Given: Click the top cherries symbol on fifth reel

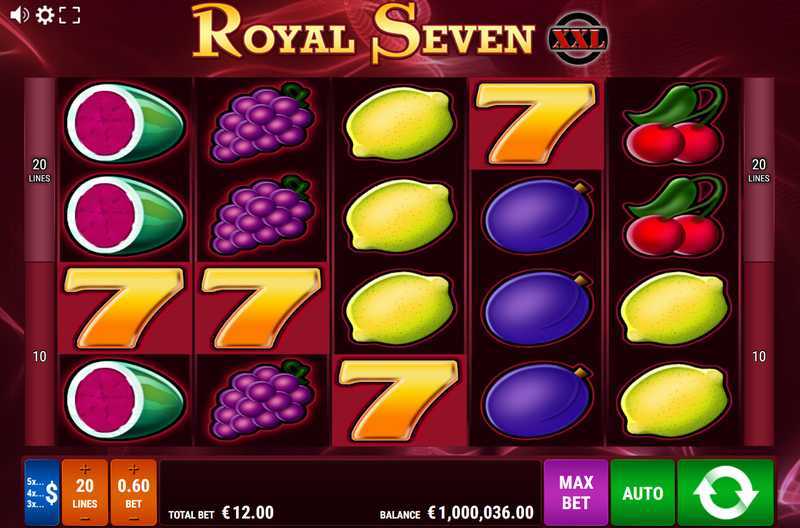Looking at the screenshot, I should click(674, 124).
